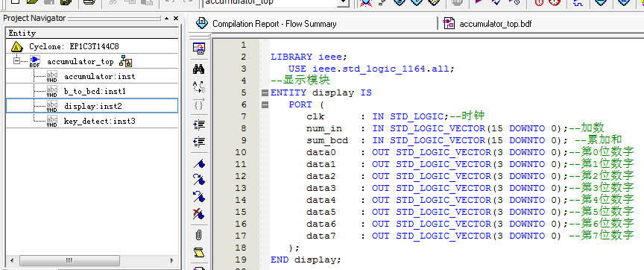Click the Entity column header
Viewport: 644px width, 270px height.
tap(92, 34)
